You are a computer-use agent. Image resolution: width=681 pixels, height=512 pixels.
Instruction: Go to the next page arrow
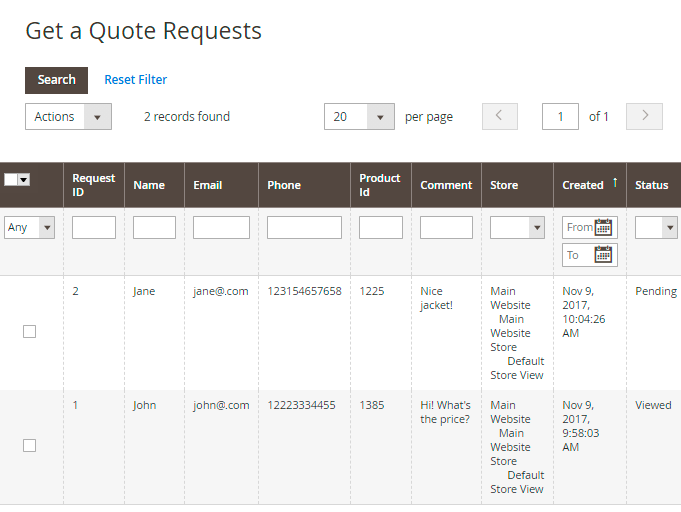(x=644, y=116)
